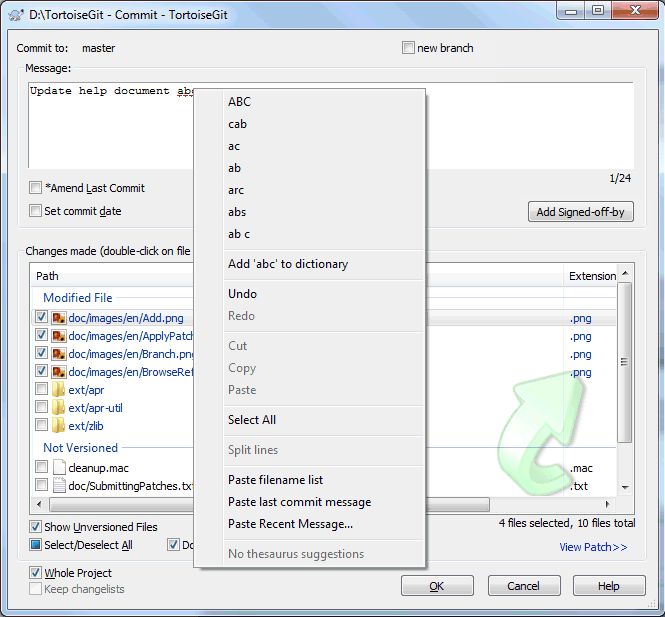Image resolution: width=665 pixels, height=617 pixels.
Task: Select Paste last commit message
Action: (x=310, y=502)
